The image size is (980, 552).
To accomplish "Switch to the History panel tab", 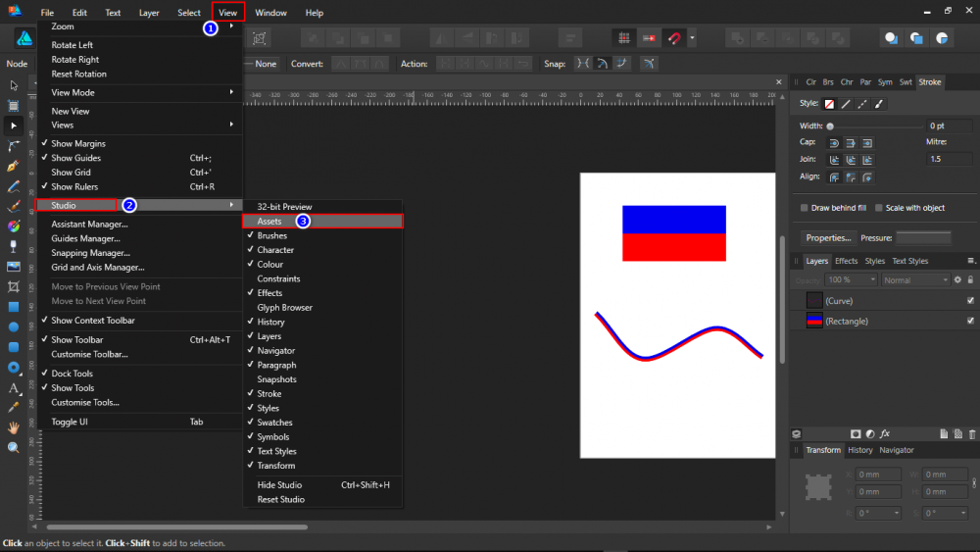I will coord(859,450).
